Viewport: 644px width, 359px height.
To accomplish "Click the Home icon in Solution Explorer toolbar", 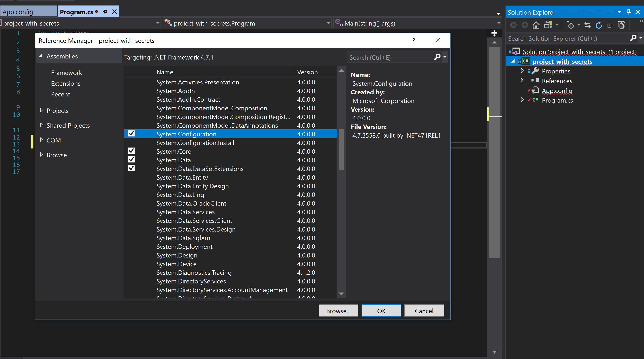I will (536, 25).
